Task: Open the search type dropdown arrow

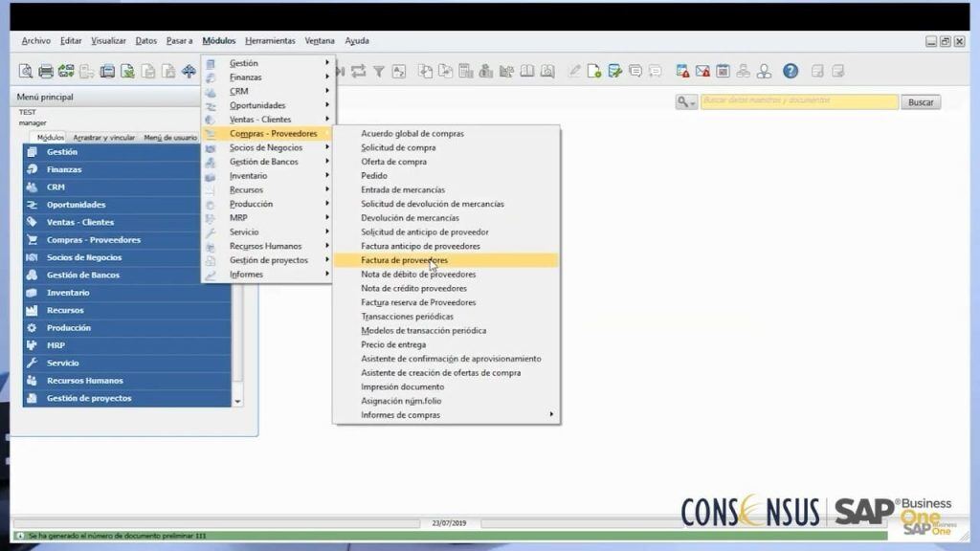Action: 686,101
